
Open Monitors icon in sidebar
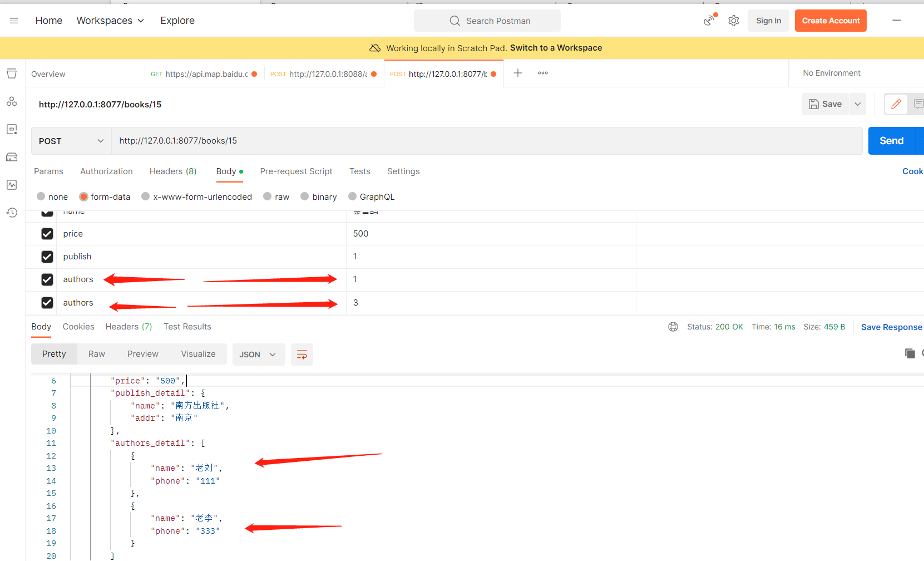(x=12, y=185)
